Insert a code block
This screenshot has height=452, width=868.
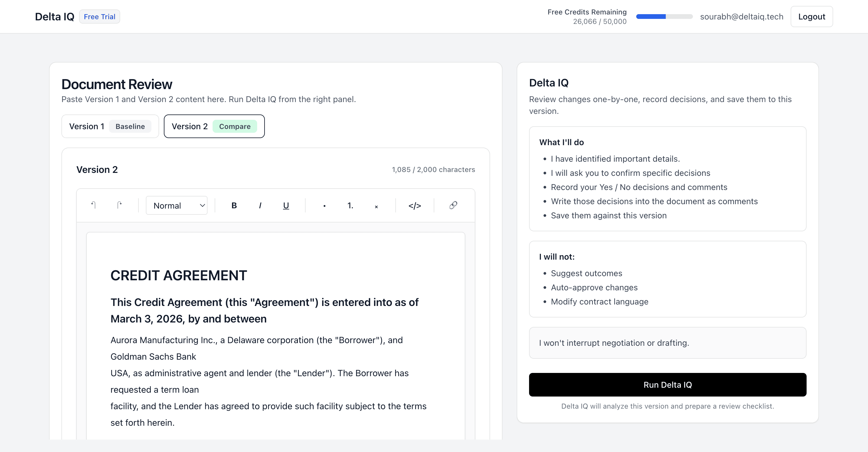tap(415, 205)
